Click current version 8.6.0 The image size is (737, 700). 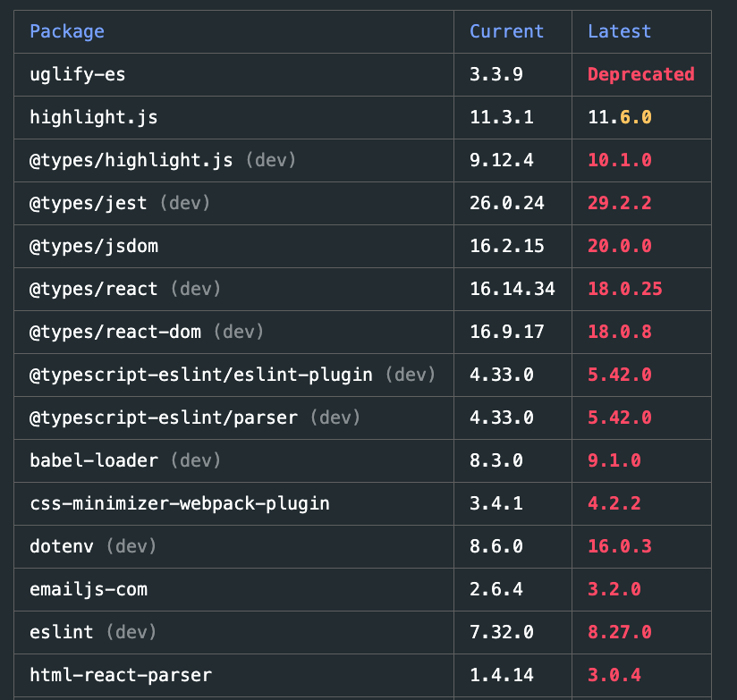pyautogui.click(x=496, y=546)
